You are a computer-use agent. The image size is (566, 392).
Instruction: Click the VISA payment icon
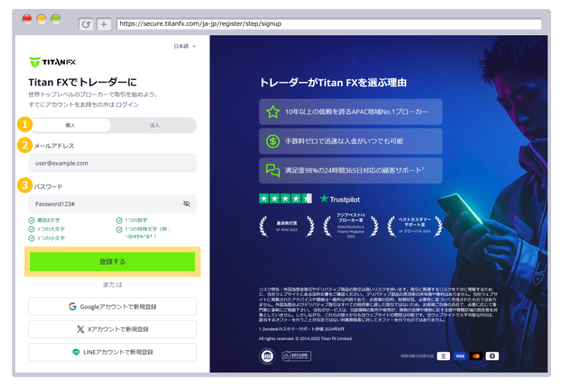pyautogui.click(x=460, y=356)
